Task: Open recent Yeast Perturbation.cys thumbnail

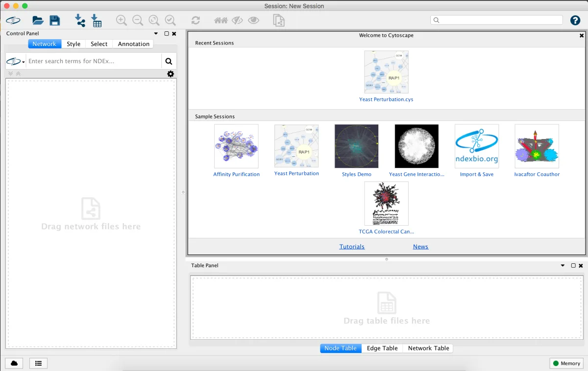Action: click(386, 72)
